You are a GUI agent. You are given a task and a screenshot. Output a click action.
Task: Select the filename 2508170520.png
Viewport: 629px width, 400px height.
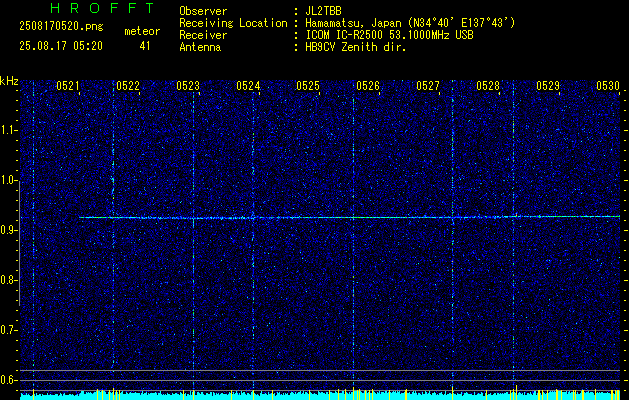click(x=61, y=26)
